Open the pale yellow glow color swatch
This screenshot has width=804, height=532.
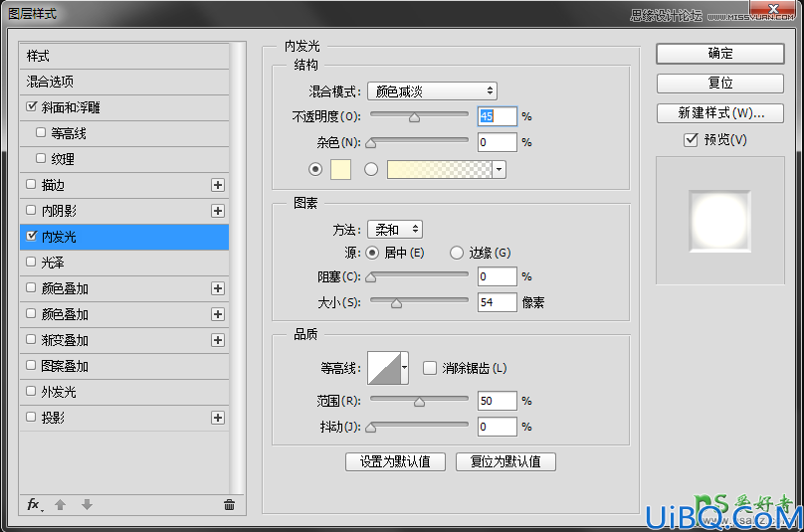[x=341, y=169]
